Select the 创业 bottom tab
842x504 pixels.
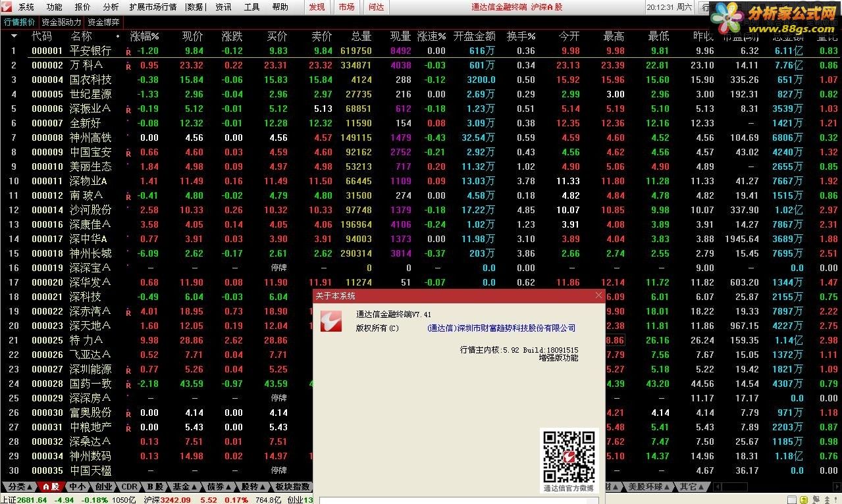pyautogui.click(x=103, y=487)
